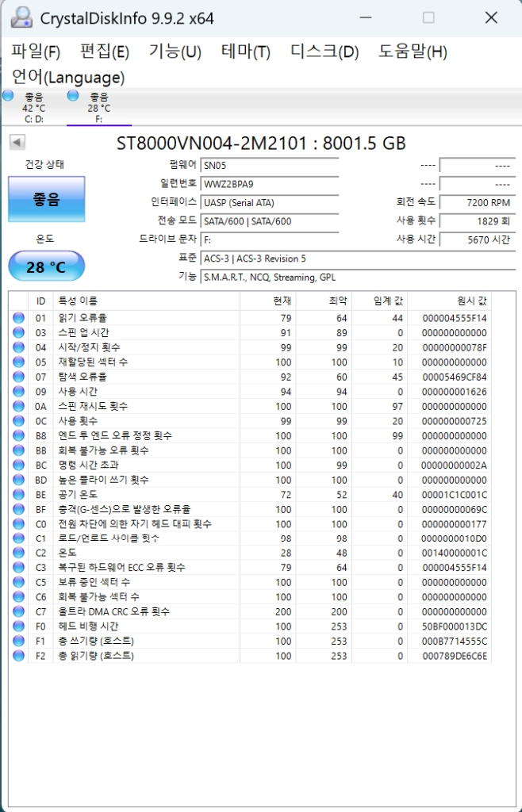
Task: Click the status icon of row BB
Action: pyautogui.click(x=19, y=450)
